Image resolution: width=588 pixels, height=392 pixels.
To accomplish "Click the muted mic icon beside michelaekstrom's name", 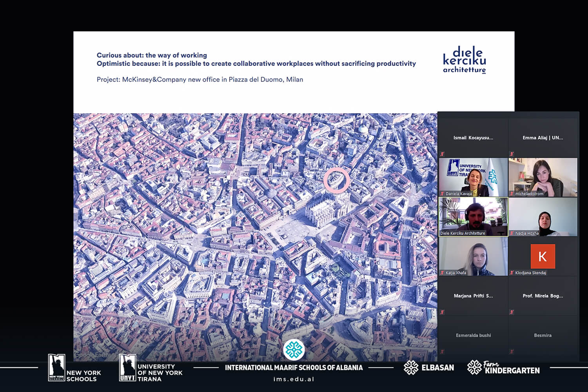I will [512, 194].
